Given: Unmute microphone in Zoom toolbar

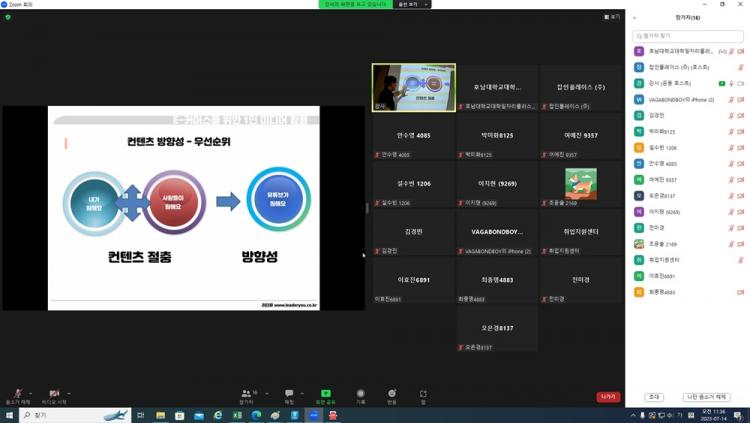Looking at the screenshot, I should tap(17, 394).
